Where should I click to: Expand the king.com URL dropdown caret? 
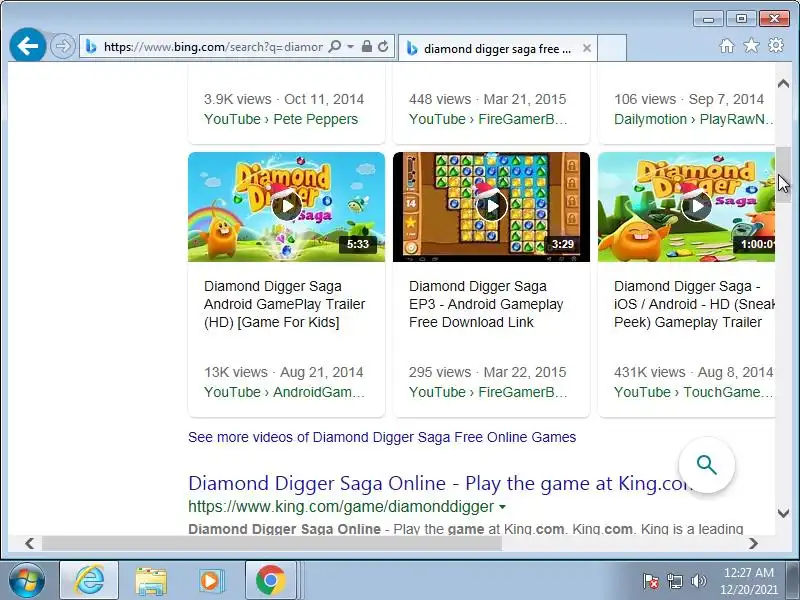(502, 507)
